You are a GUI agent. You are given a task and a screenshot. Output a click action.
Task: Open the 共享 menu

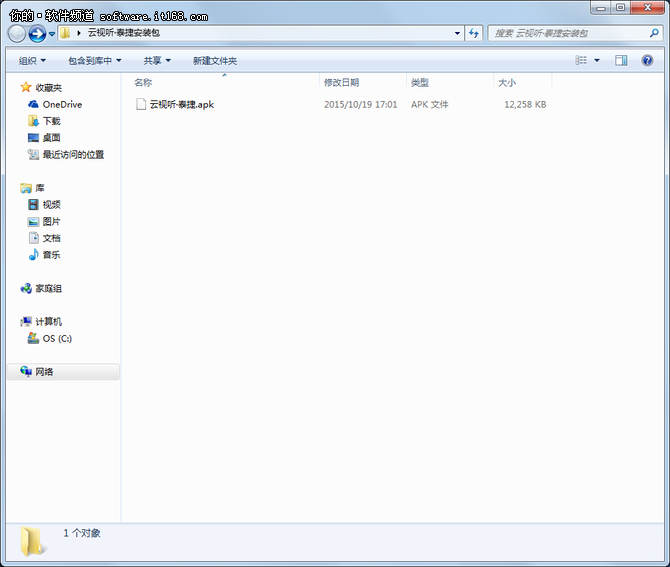click(x=157, y=61)
